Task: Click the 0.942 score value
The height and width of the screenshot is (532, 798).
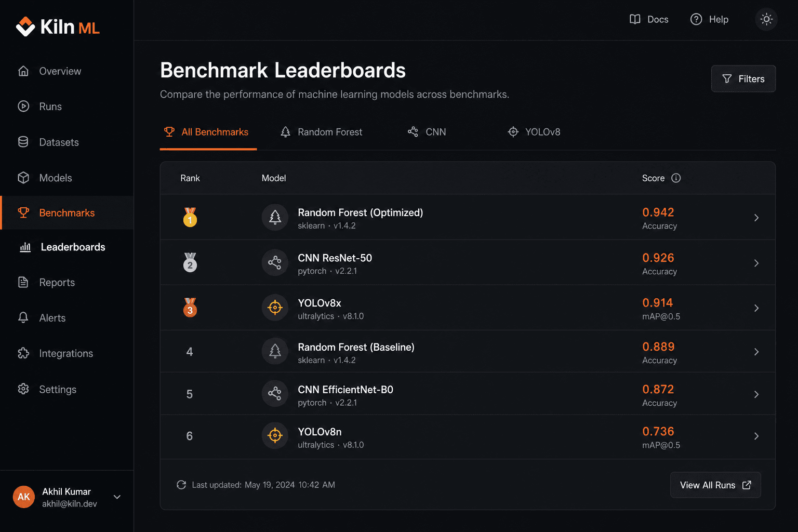Action: coord(658,212)
